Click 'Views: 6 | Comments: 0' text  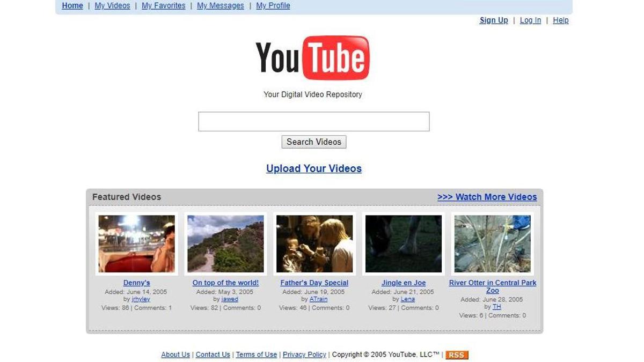click(493, 315)
